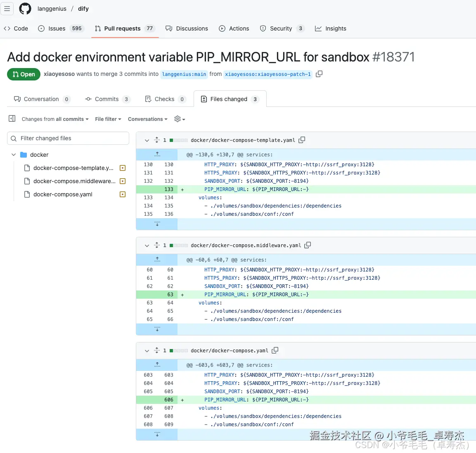The height and width of the screenshot is (453, 476).
Task: Open the Discussions tab
Action: point(187,28)
